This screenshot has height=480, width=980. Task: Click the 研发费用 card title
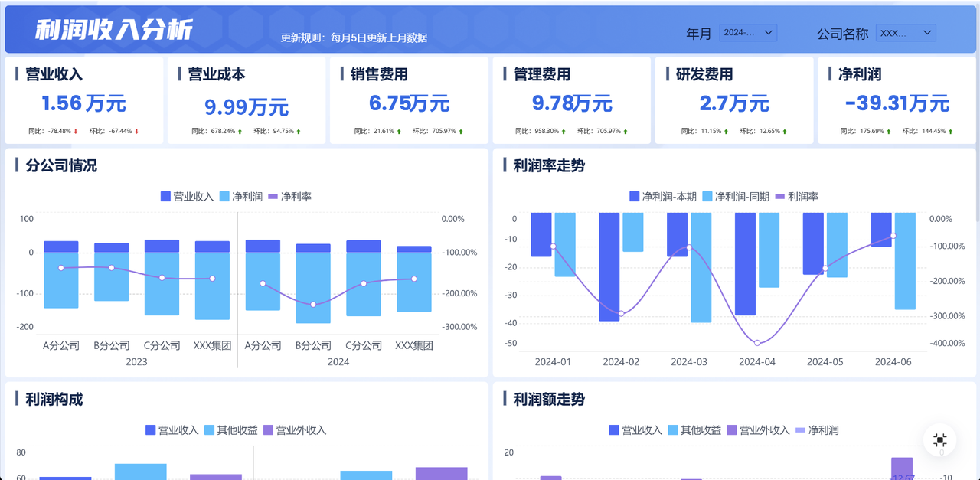704,74
